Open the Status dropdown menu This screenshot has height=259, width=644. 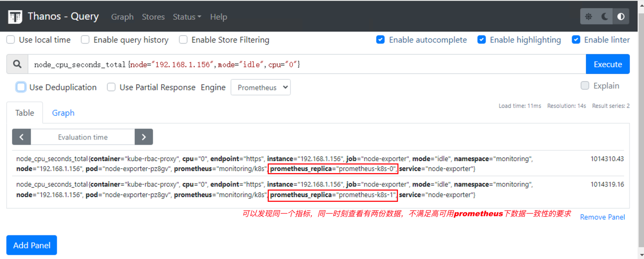tap(187, 17)
